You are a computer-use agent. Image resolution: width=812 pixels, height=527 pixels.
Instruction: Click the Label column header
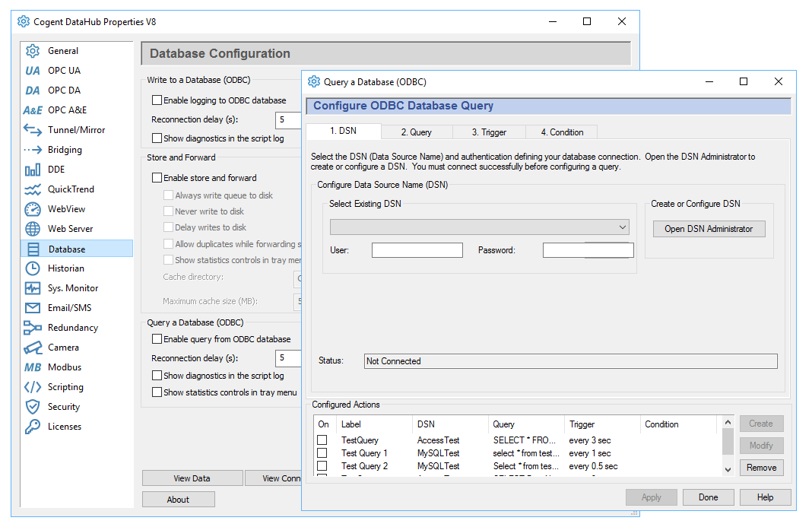click(x=374, y=424)
